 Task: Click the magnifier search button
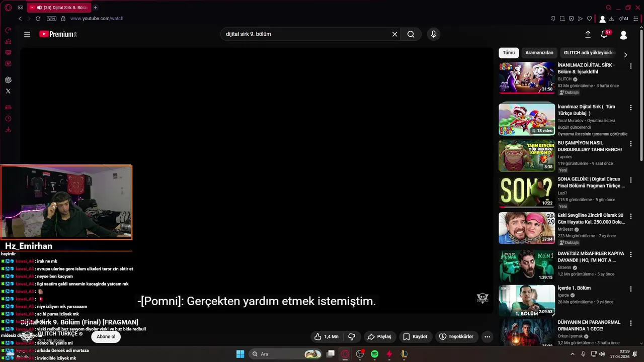411,34
